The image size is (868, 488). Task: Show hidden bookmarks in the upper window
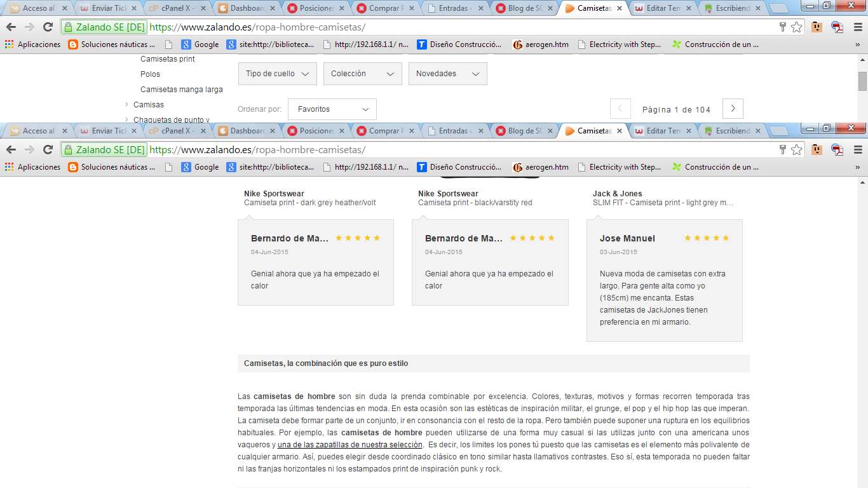pyautogui.click(x=858, y=44)
